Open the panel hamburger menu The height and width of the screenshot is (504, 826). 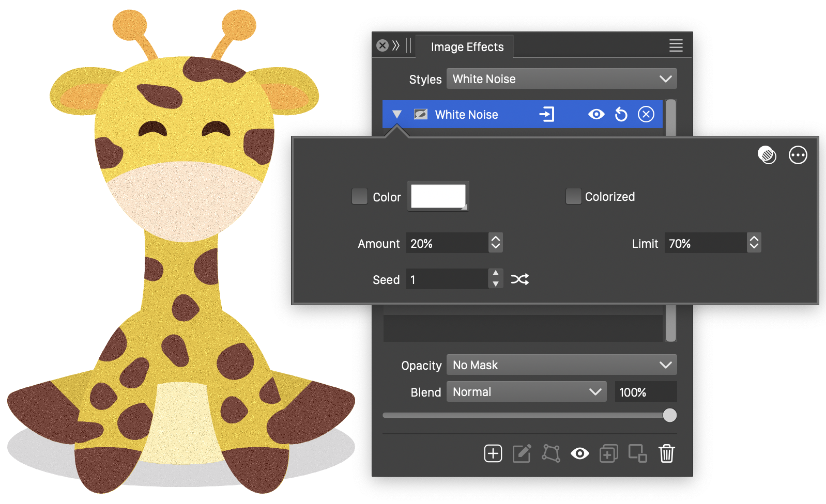[x=676, y=45]
